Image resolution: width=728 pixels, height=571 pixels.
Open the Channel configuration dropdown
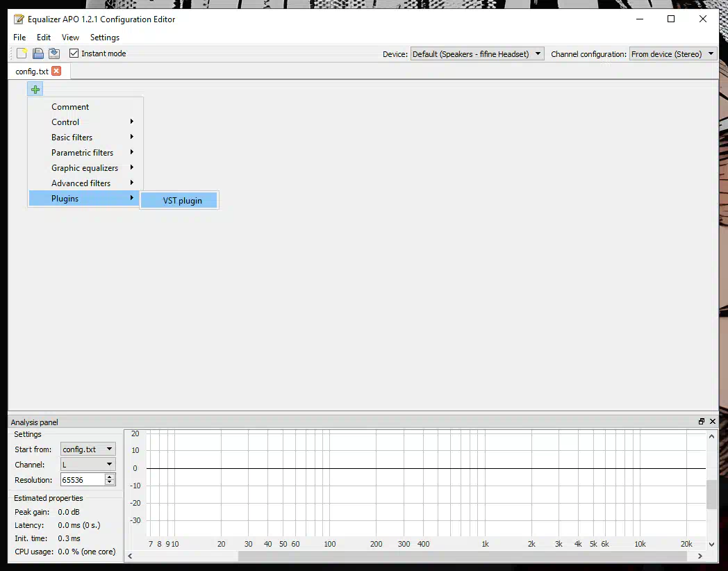[673, 54]
